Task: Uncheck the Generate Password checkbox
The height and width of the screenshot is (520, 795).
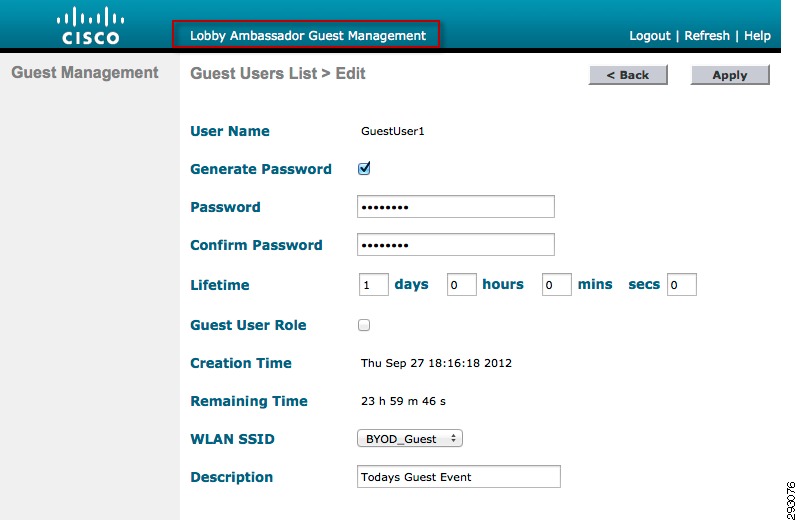Action: pos(364,168)
